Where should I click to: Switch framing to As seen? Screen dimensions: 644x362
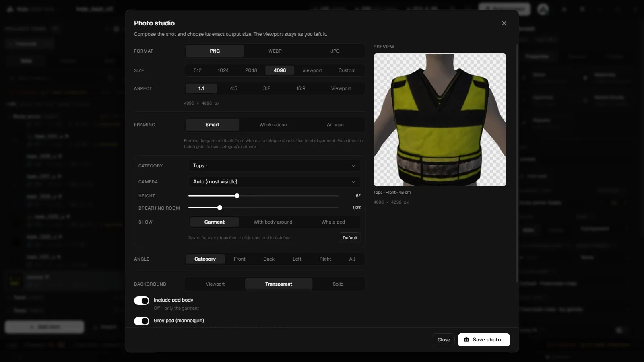pyautogui.click(x=335, y=125)
